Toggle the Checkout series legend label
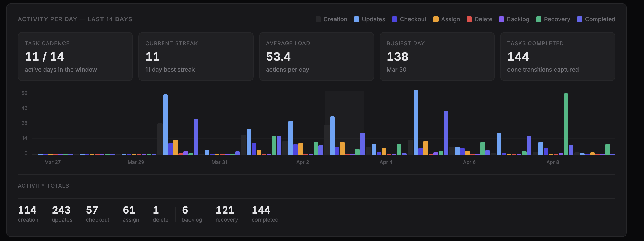The width and height of the screenshot is (644, 241). 413,19
